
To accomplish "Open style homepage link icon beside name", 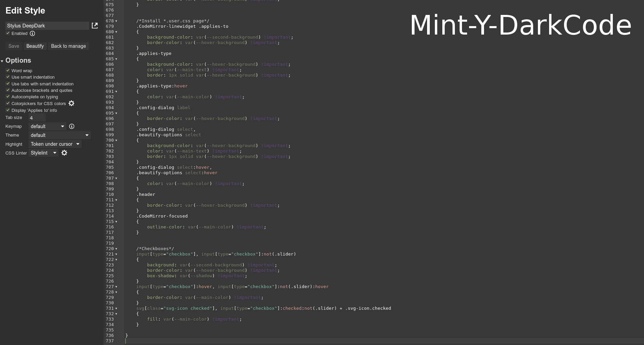I will (95, 25).
